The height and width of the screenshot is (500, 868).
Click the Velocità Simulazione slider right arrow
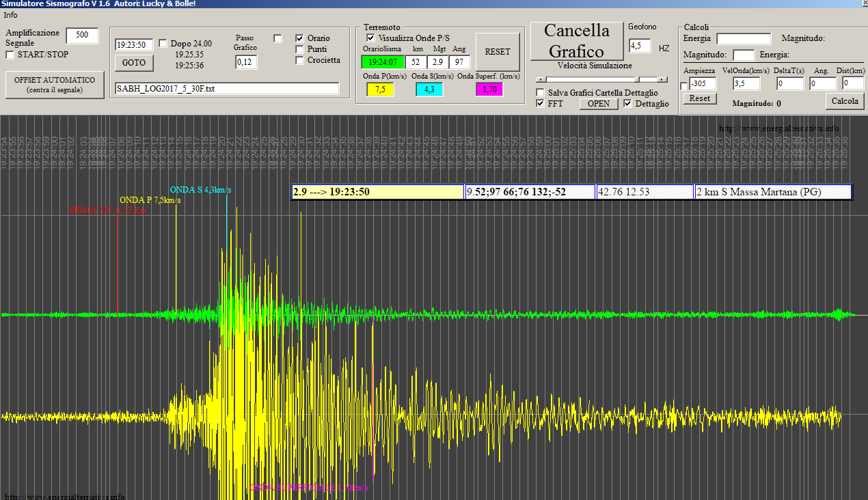tap(663, 79)
